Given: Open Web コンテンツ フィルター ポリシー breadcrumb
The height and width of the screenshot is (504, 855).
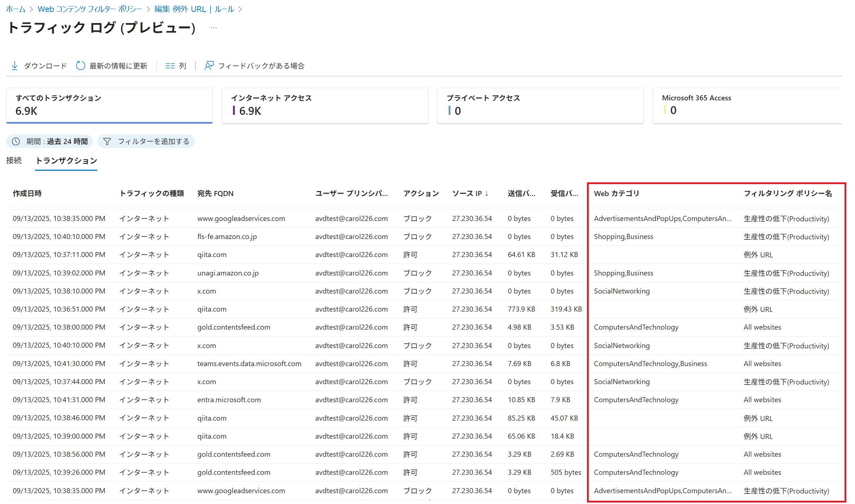Looking at the screenshot, I should click(90, 9).
